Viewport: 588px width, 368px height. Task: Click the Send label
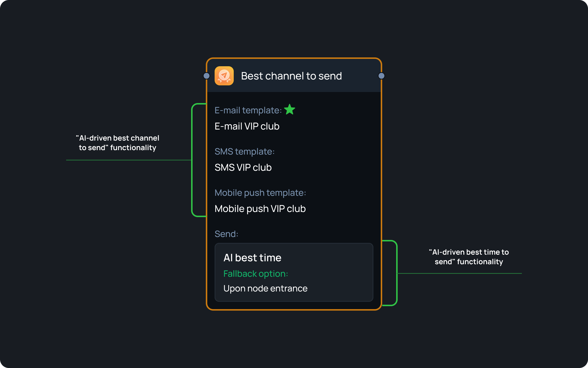pyautogui.click(x=226, y=234)
